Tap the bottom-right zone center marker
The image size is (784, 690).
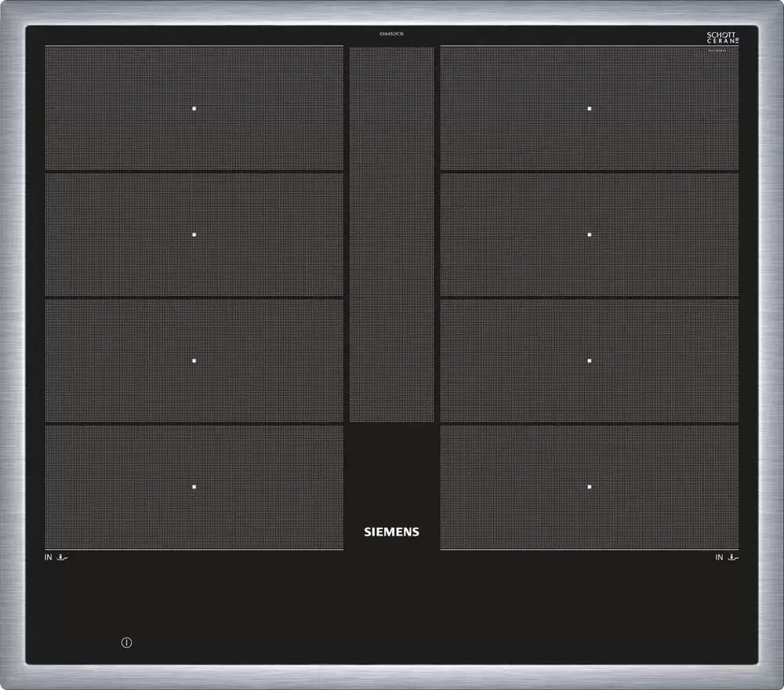tap(590, 487)
